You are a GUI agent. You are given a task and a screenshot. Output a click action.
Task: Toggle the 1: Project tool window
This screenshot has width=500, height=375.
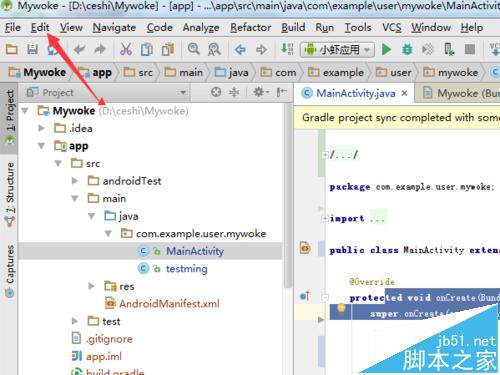(x=9, y=117)
